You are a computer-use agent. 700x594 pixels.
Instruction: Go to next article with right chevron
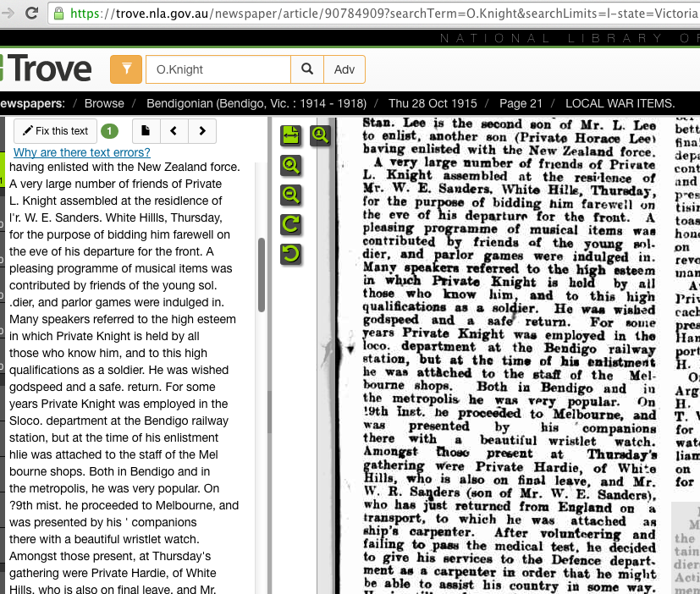(202, 131)
